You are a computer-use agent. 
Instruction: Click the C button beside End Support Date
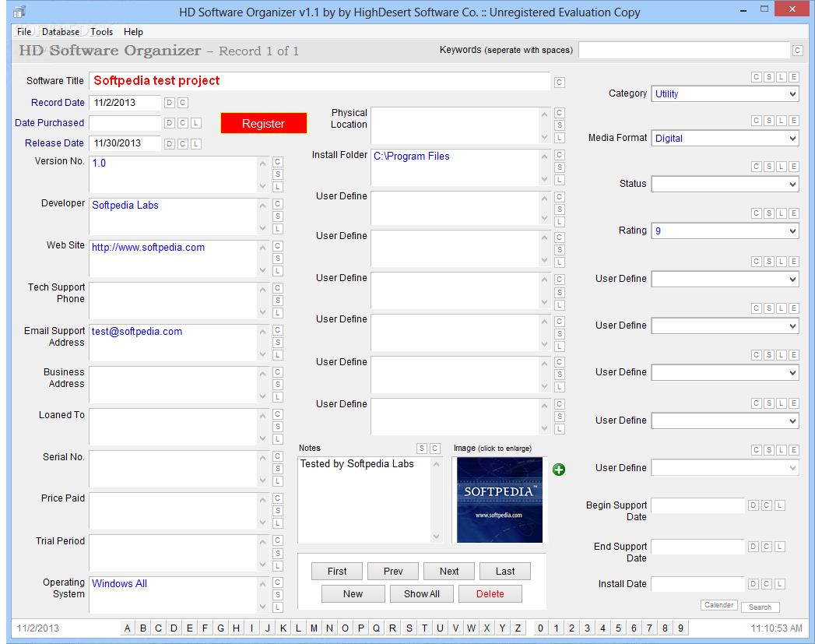pyautogui.click(x=766, y=547)
